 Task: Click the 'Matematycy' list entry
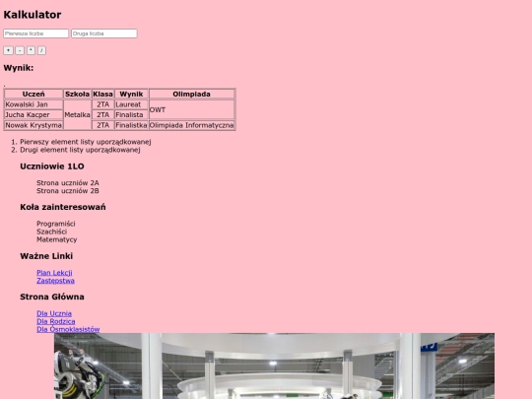tap(57, 239)
